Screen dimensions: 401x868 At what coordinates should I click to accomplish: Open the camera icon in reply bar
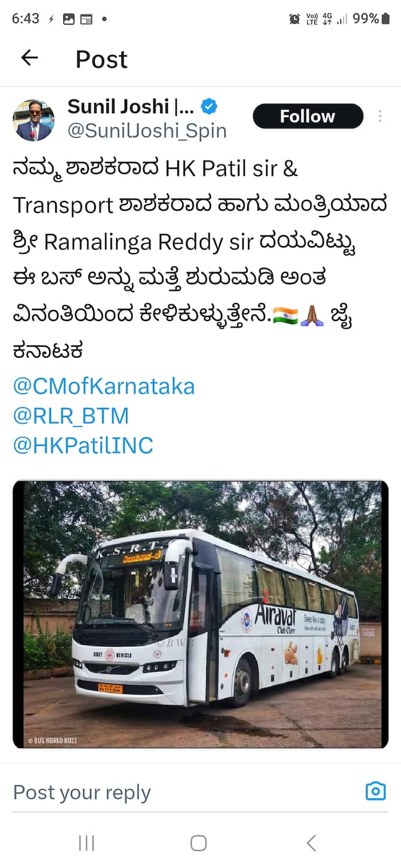click(375, 791)
